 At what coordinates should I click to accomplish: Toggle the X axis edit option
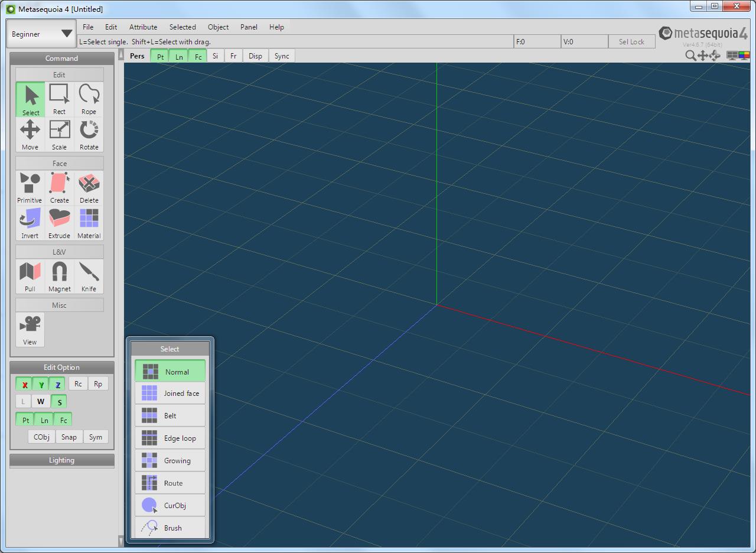pyautogui.click(x=24, y=384)
